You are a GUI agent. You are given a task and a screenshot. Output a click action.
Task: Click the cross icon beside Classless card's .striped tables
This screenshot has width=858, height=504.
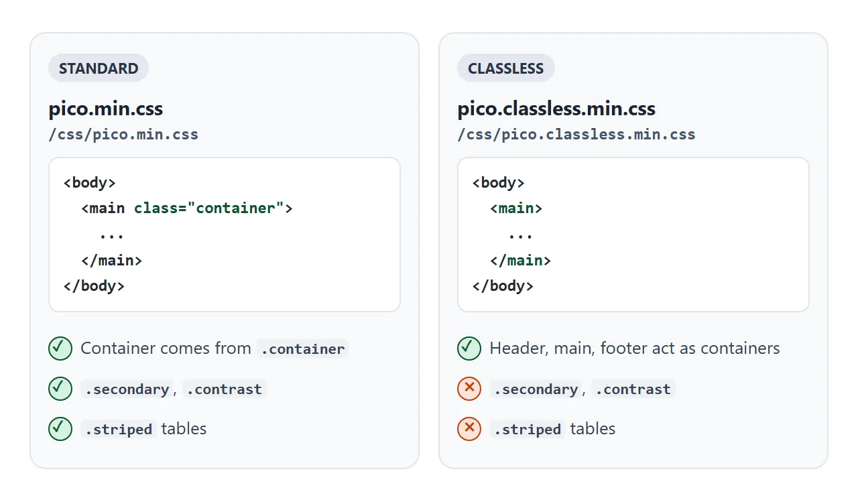click(x=469, y=429)
